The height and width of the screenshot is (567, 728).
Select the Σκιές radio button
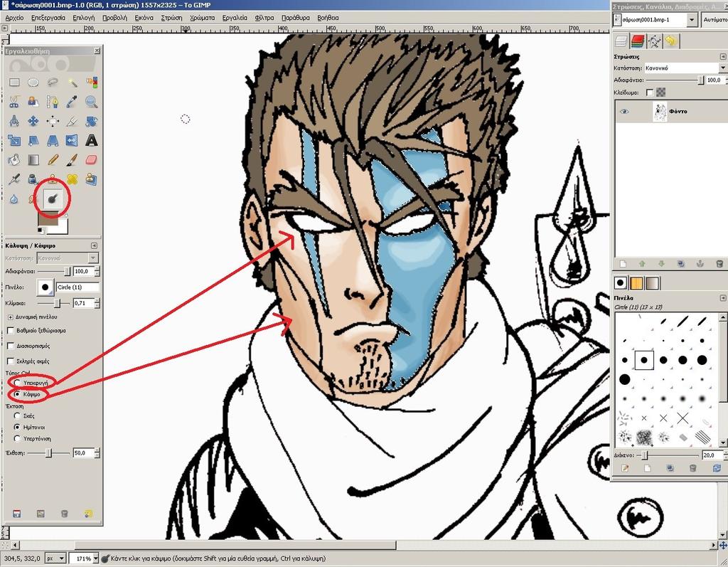click(17, 416)
